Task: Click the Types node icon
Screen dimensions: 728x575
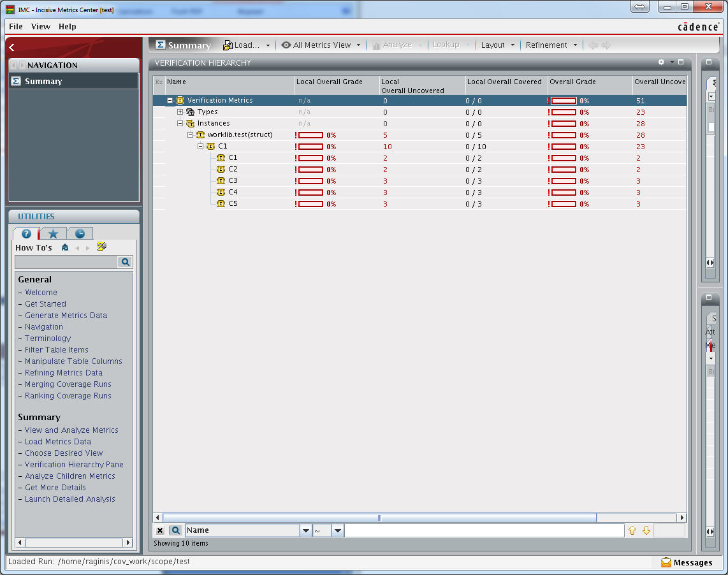Action: click(191, 112)
